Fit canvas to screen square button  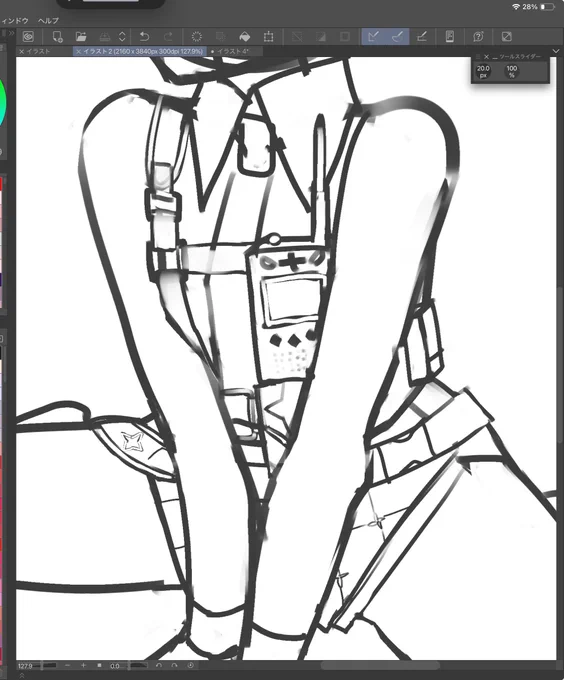99,665
